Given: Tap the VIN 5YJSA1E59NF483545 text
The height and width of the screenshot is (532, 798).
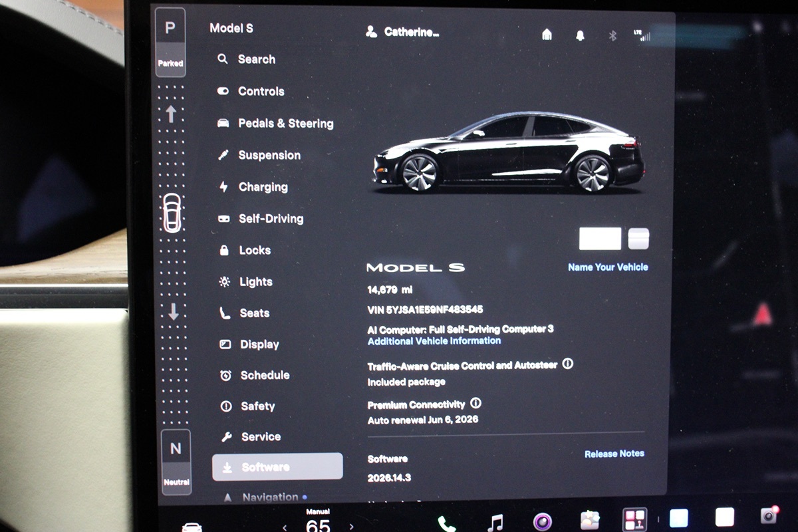Looking at the screenshot, I should [x=425, y=310].
